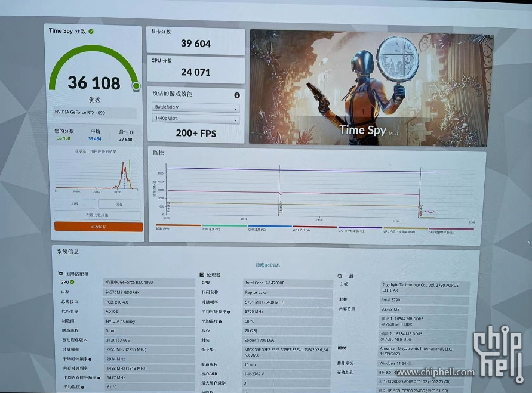Click the 处理器 section chip icon
Screen dimensions: 532x393
202,274
